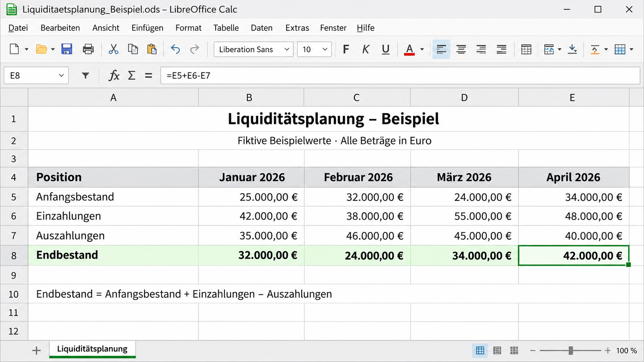Click the Borders grid icon

620,49
